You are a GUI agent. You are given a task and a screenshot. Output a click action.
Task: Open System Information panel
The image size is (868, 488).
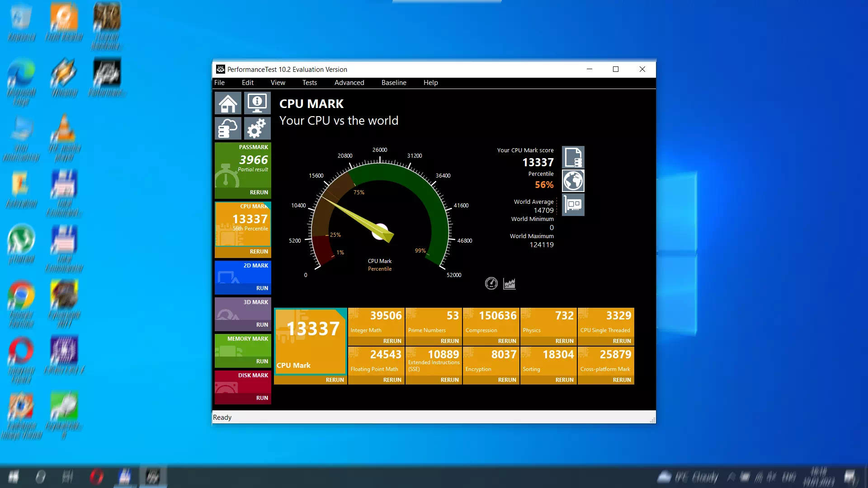(x=257, y=103)
